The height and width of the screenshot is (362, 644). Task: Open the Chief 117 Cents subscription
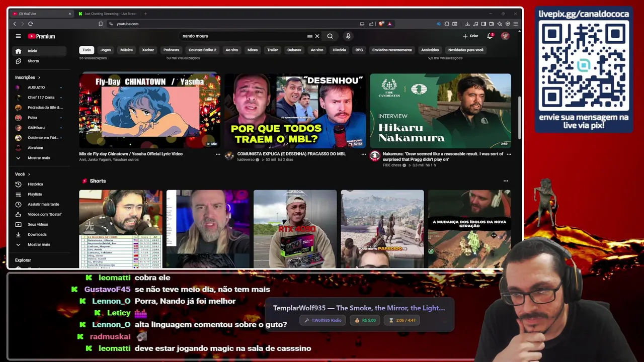(x=40, y=98)
